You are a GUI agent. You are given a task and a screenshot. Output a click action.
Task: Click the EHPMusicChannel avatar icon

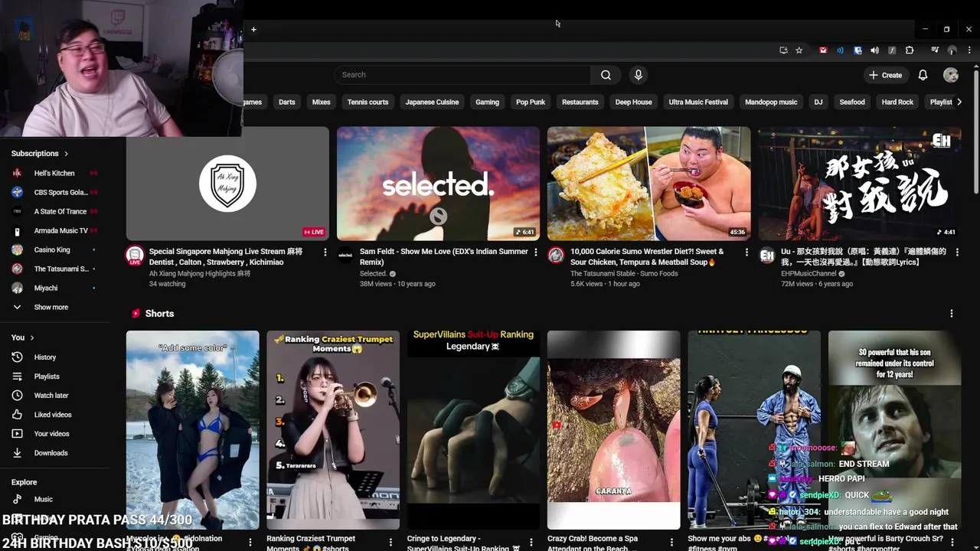point(766,255)
